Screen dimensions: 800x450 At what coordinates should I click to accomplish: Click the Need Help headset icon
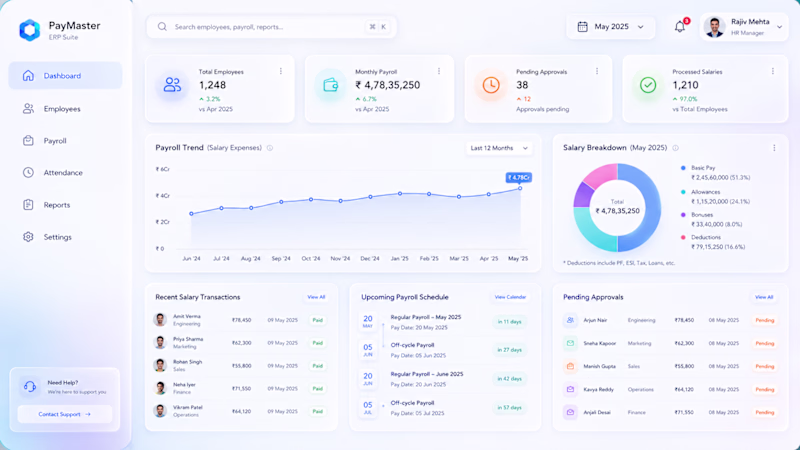pyautogui.click(x=30, y=386)
